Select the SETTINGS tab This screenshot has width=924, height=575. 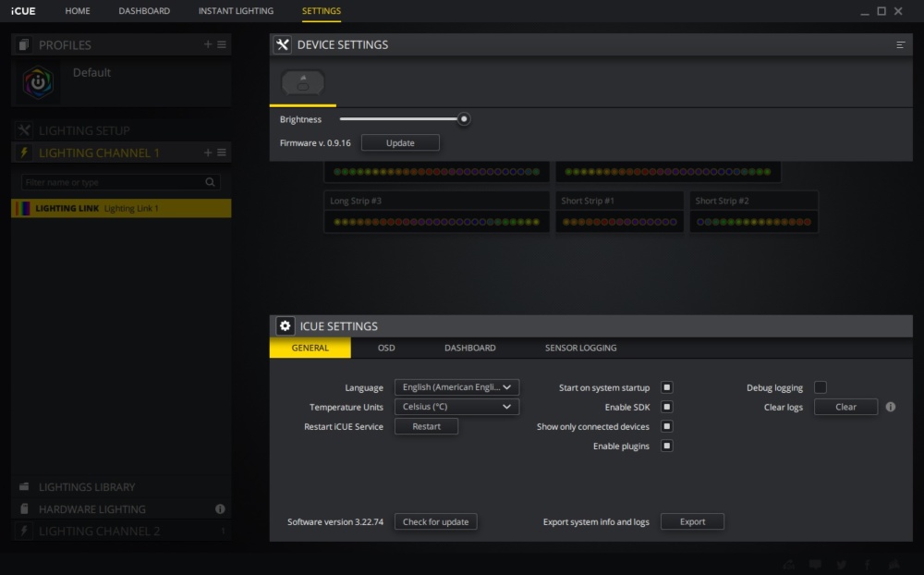pos(322,10)
